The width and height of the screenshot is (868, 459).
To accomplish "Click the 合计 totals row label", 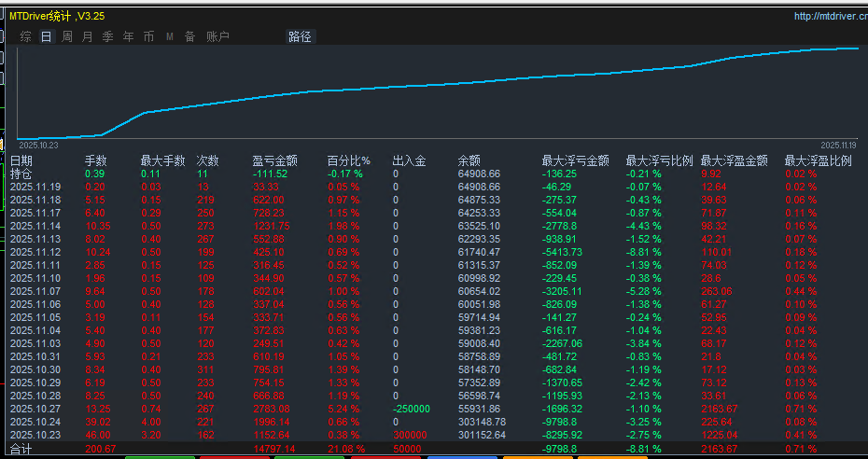I will click(21, 449).
